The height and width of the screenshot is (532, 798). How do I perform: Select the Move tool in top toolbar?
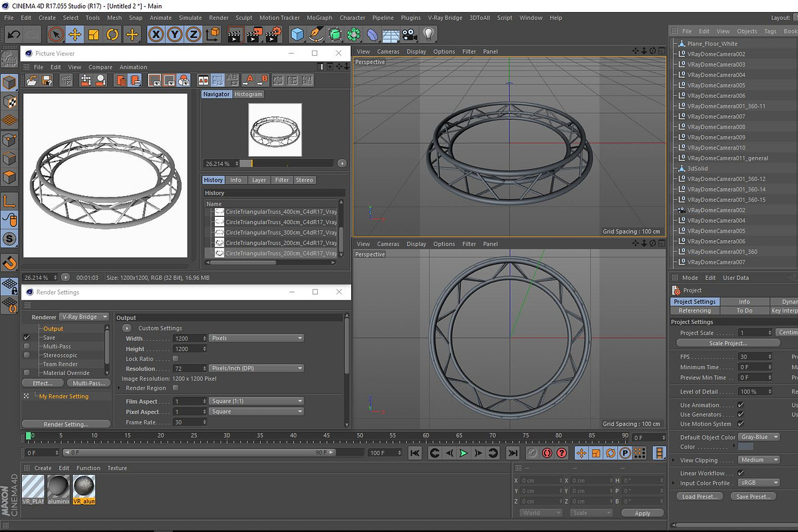75,34
